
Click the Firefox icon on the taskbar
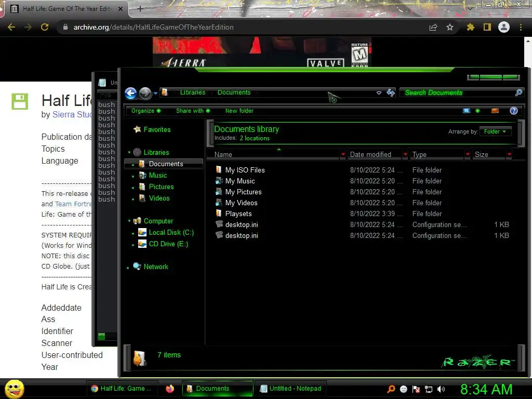click(x=170, y=389)
